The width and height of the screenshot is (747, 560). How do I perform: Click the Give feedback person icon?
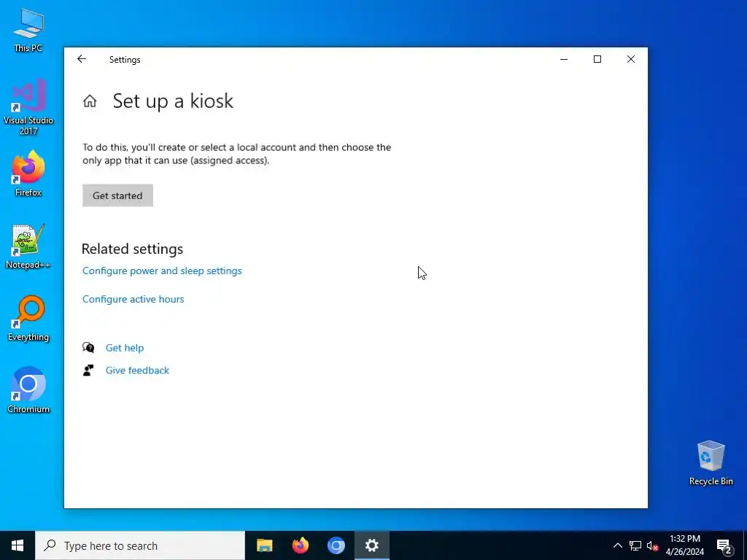tap(88, 370)
